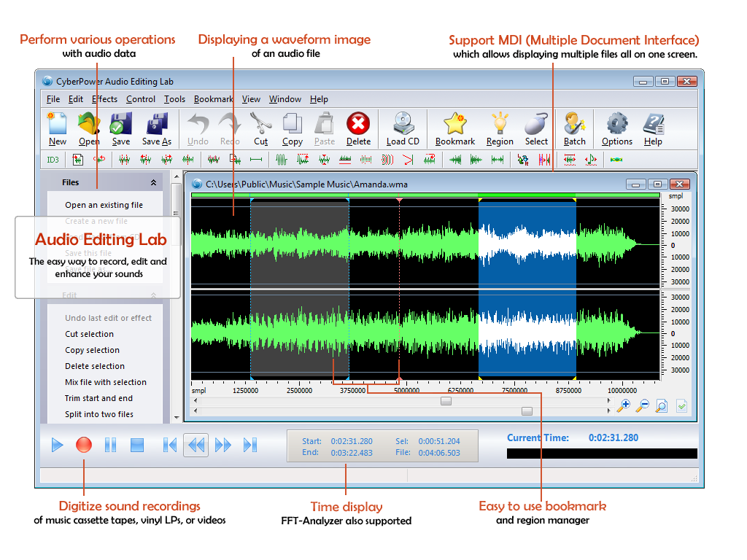Click the Select mouse icon
The width and height of the screenshot is (747, 560).
tap(536, 123)
